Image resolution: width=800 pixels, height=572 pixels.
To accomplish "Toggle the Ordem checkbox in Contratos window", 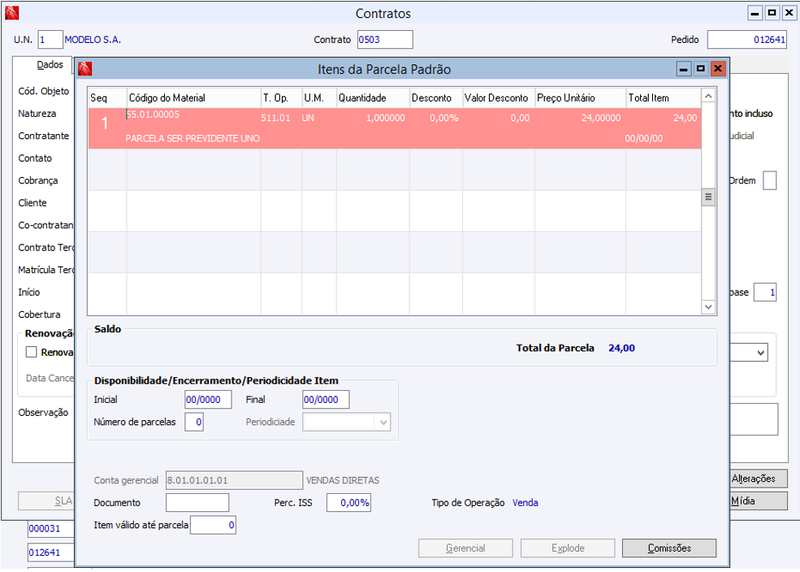I will click(x=770, y=181).
